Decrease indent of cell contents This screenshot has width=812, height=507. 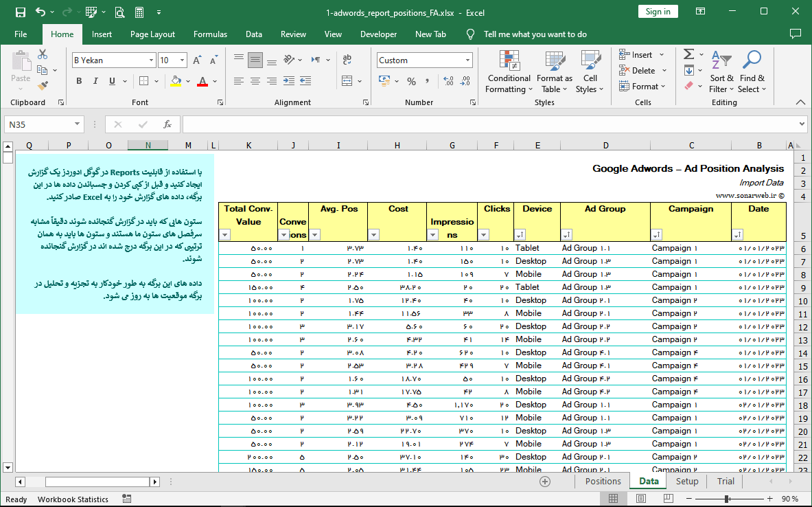[289, 81]
